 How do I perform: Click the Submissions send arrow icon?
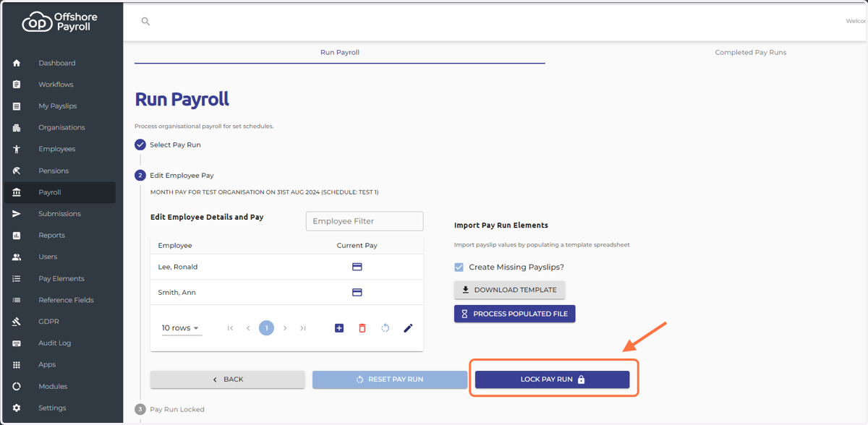point(17,214)
